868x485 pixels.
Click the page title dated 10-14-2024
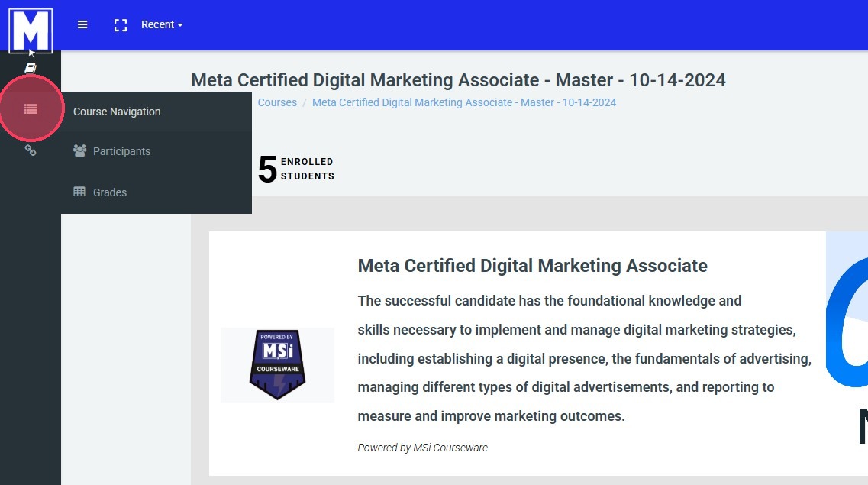(458, 80)
